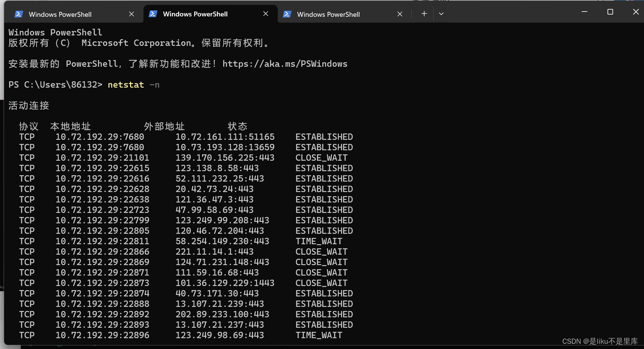Click the netstat command text
Screen dimensions: 644x349
[126, 85]
